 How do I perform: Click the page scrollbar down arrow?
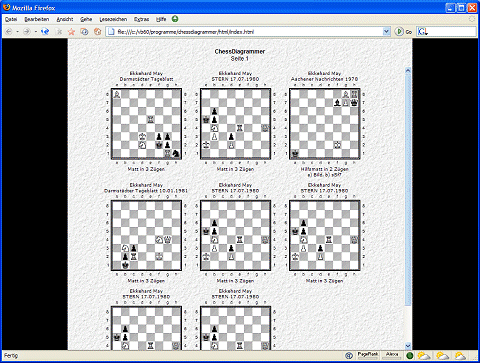[408, 346]
